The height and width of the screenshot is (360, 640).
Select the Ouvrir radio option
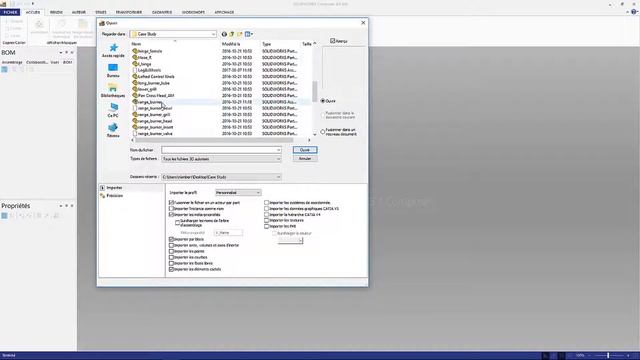click(x=323, y=101)
